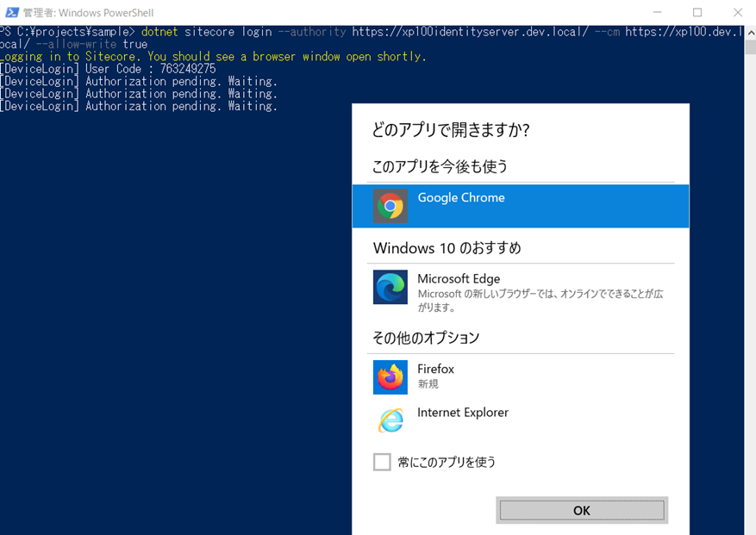Image resolution: width=756 pixels, height=535 pixels.
Task: Click the identity server URL in the command
Action: pyautogui.click(x=470, y=32)
